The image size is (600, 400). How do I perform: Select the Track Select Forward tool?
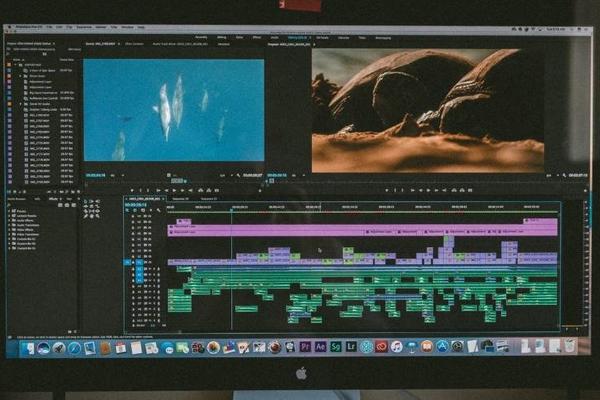pyautogui.click(x=92, y=201)
